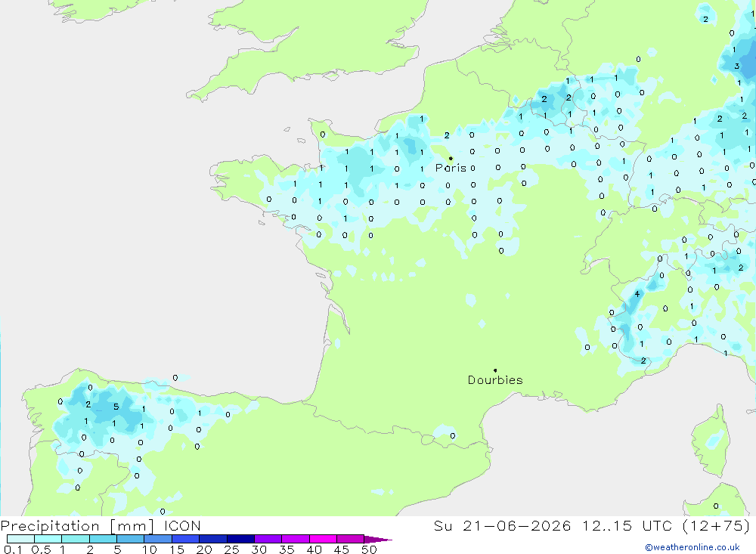Click the '5' precipitation value in northwest Spain

[x=116, y=407]
